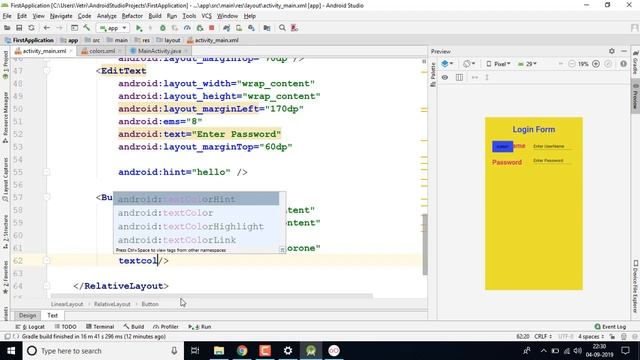
Task: Click the Save All toolbar icon
Action: (x=19, y=28)
